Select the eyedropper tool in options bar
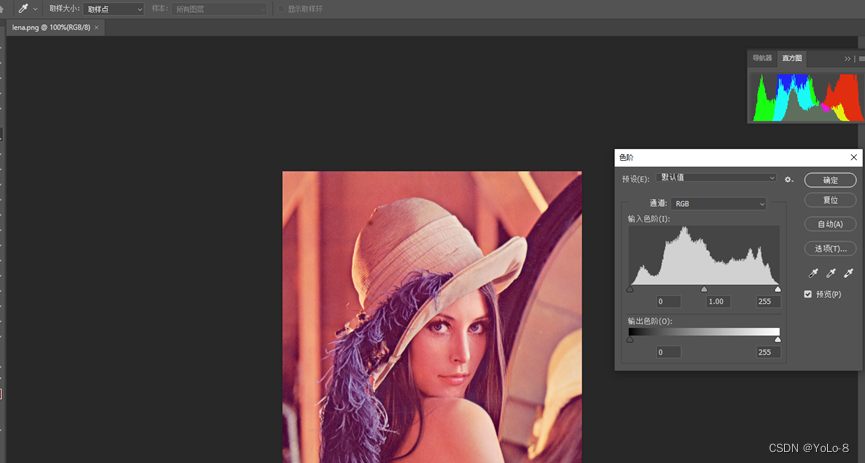The height and width of the screenshot is (463, 865). (x=23, y=9)
